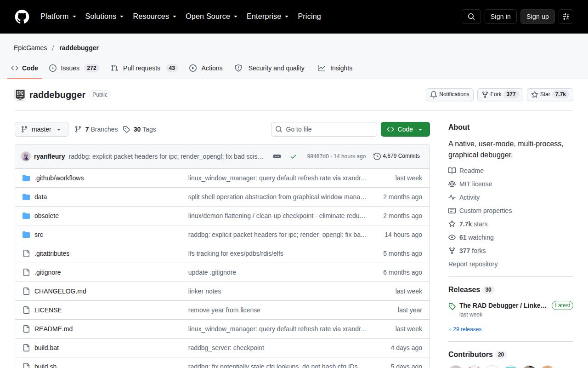
Task: View the 7 Branches link
Action: click(x=96, y=129)
